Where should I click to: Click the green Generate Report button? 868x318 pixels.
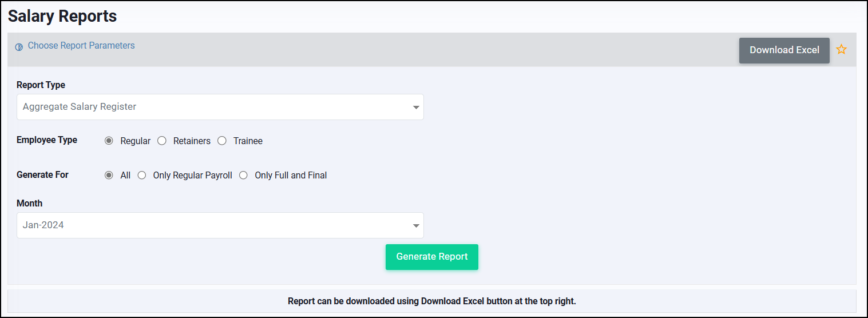tap(432, 257)
